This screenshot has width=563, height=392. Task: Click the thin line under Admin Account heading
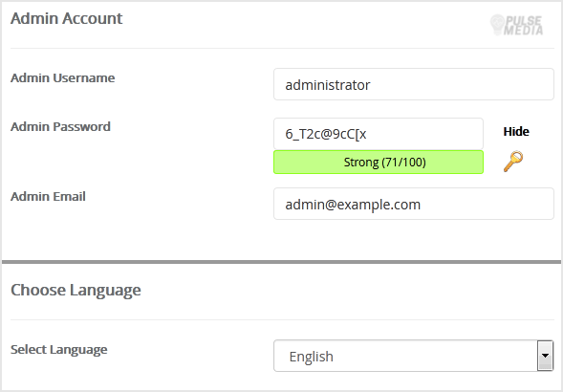tap(282, 48)
